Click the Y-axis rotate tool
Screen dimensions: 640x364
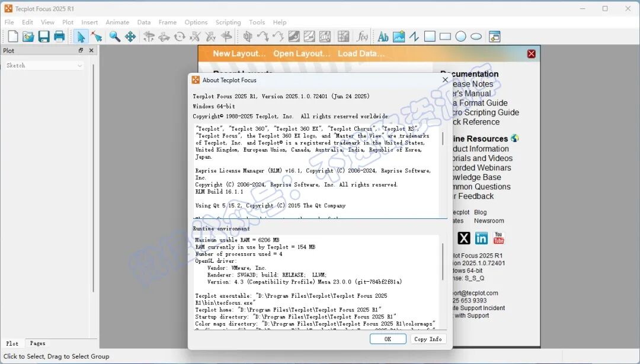click(210, 37)
